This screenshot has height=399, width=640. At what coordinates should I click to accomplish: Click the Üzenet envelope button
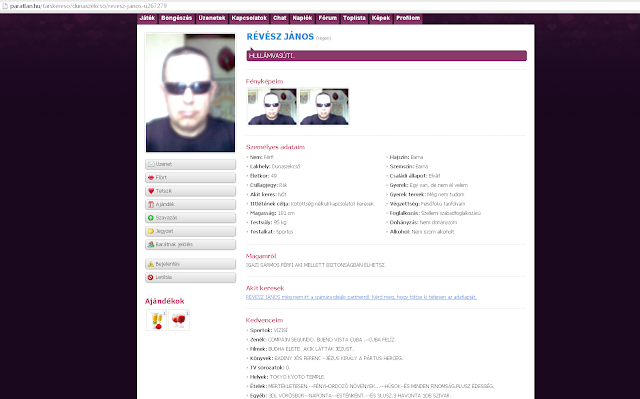coord(191,164)
